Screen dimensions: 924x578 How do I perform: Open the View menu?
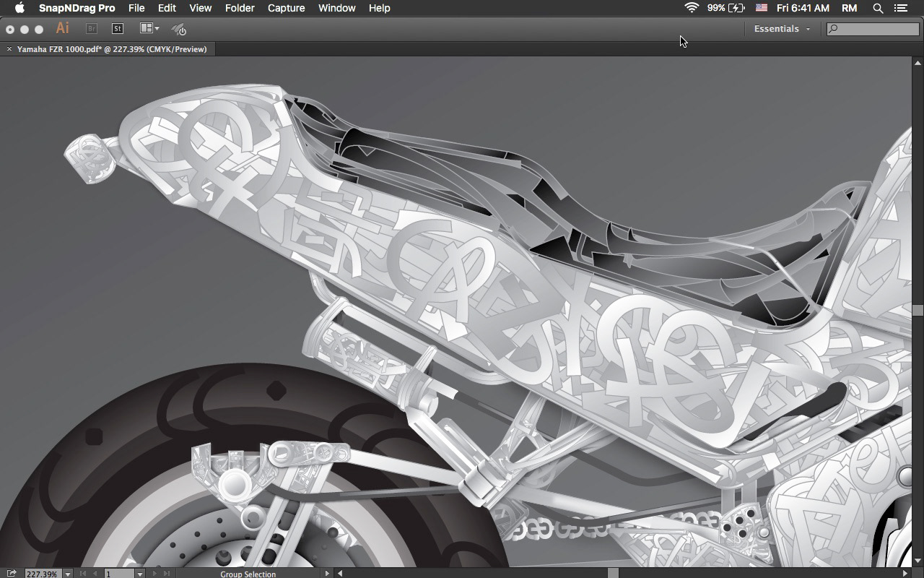tap(200, 8)
